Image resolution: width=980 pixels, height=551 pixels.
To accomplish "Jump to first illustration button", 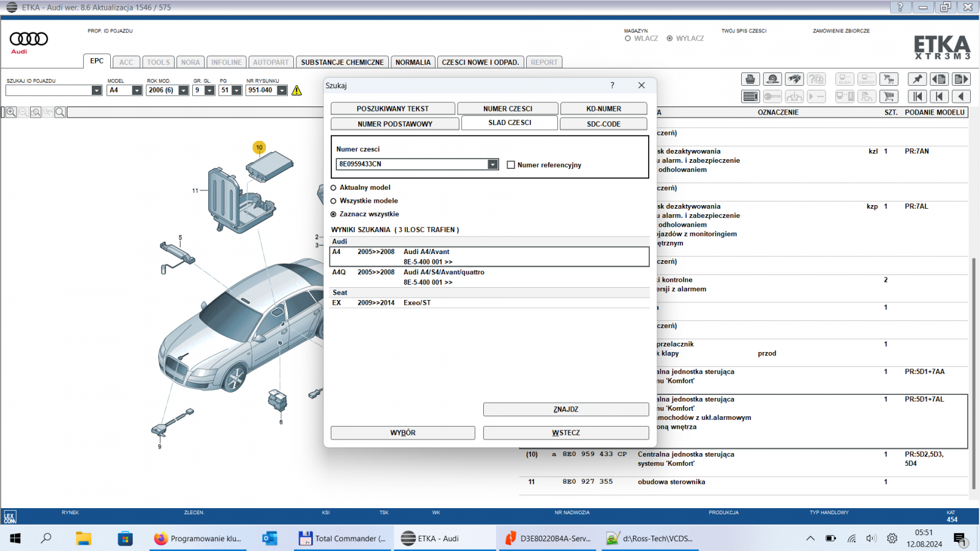I will [917, 96].
